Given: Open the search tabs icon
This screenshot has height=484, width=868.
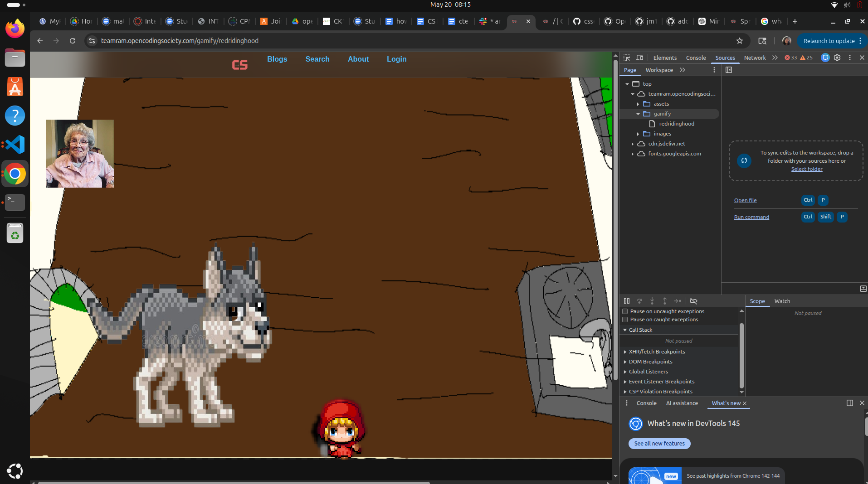Looking at the screenshot, I should [762, 41].
